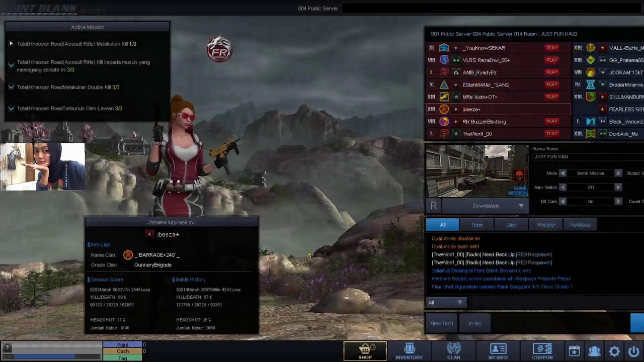Click the FR clan emblem logo

pyautogui.click(x=219, y=49)
